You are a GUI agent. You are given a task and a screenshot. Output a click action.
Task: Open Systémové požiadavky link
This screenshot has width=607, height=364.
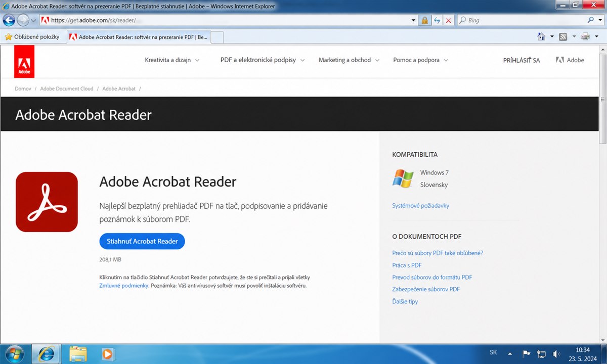point(421,206)
